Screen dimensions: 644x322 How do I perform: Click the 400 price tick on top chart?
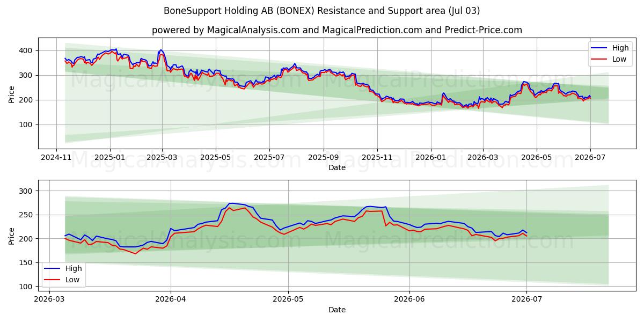point(27,50)
